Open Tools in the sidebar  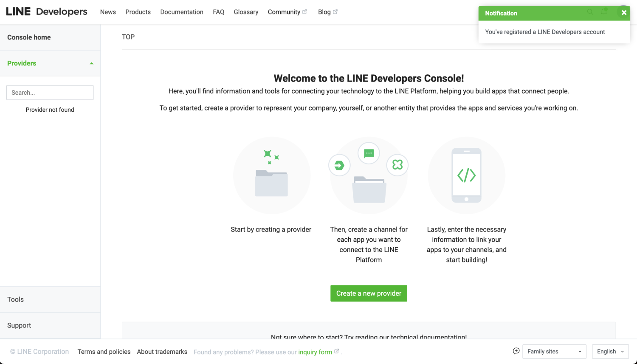point(50,299)
